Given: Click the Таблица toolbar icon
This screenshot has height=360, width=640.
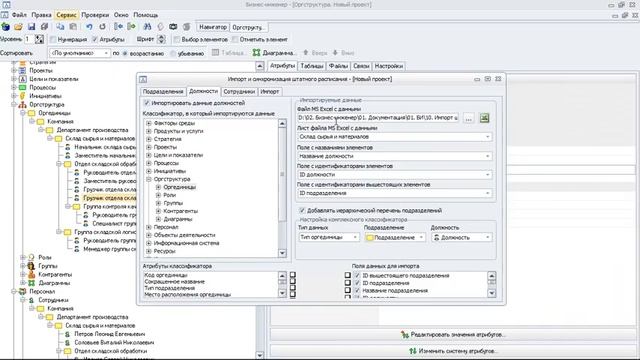Looking at the screenshot, I should (216, 53).
